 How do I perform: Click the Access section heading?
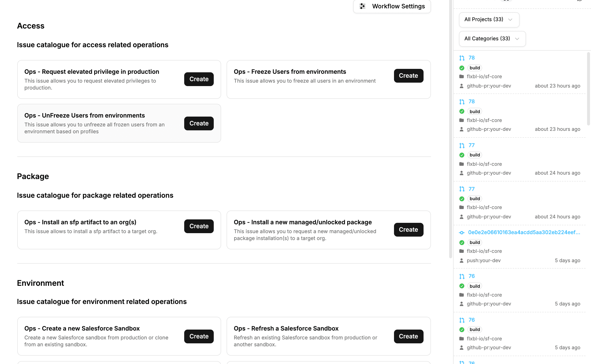pos(31,26)
